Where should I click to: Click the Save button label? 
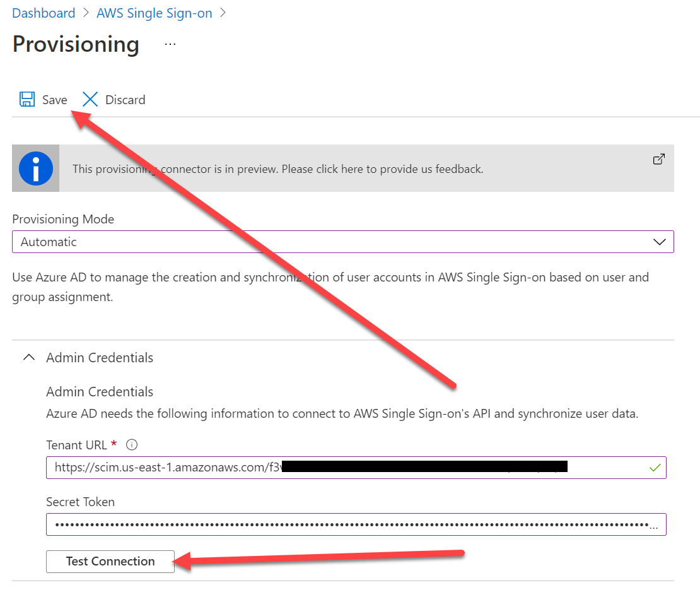55,100
